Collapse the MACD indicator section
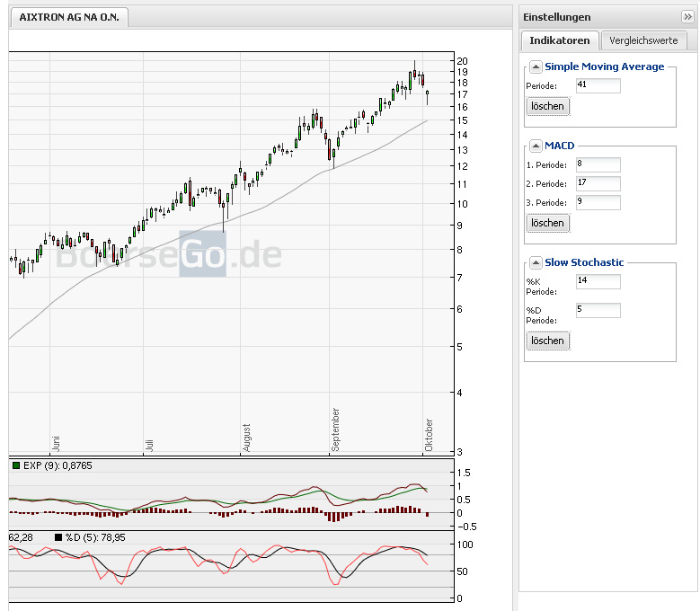 (535, 146)
